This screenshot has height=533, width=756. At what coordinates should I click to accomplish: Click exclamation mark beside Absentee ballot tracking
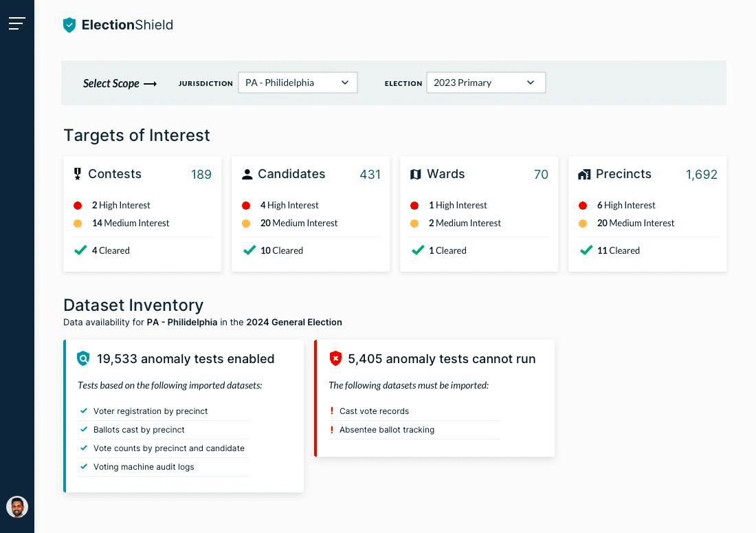point(332,429)
